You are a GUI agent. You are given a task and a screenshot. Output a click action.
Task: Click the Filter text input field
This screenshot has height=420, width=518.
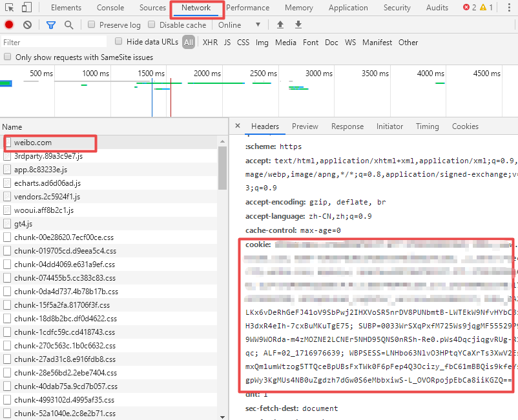point(55,43)
